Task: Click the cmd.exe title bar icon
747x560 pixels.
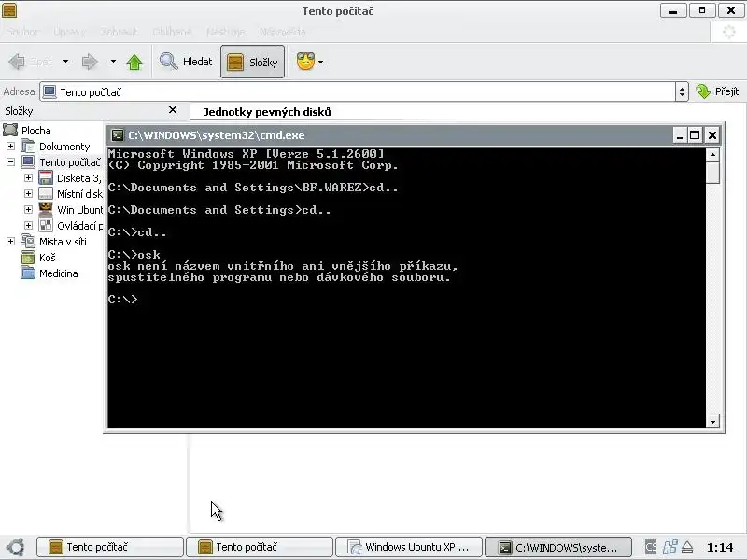Action: click(x=118, y=135)
